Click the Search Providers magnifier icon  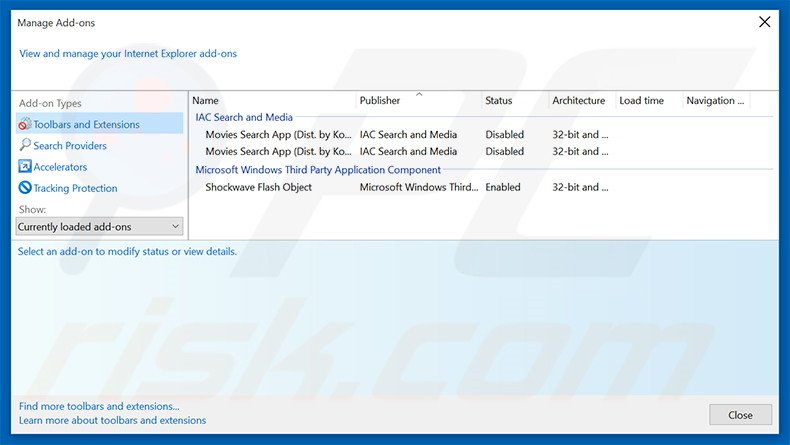pos(25,145)
